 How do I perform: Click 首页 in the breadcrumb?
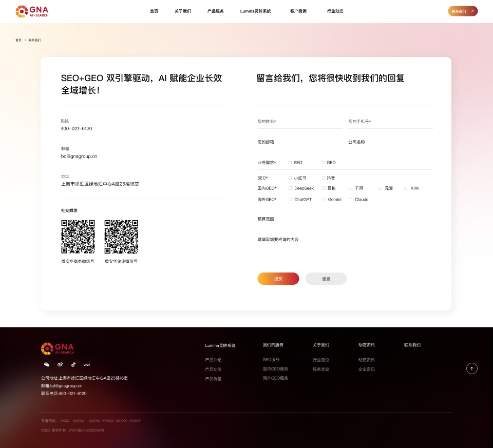pyautogui.click(x=18, y=40)
